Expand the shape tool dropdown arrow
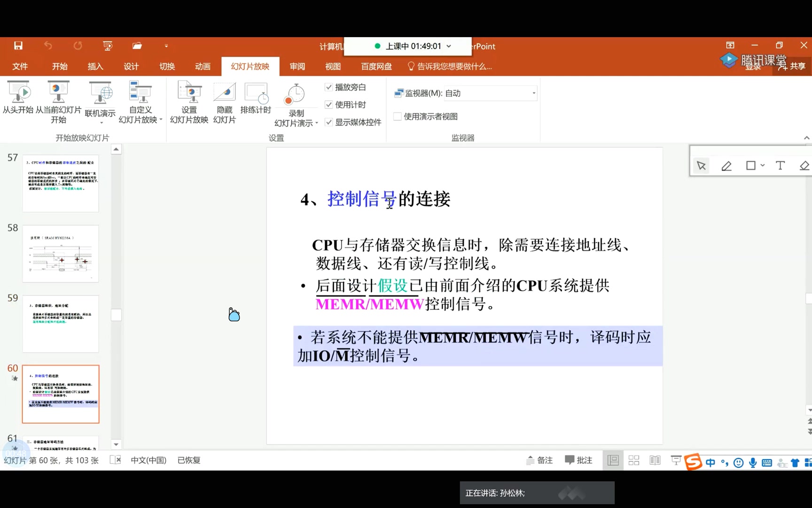Image resolution: width=812 pixels, height=508 pixels. 762,166
